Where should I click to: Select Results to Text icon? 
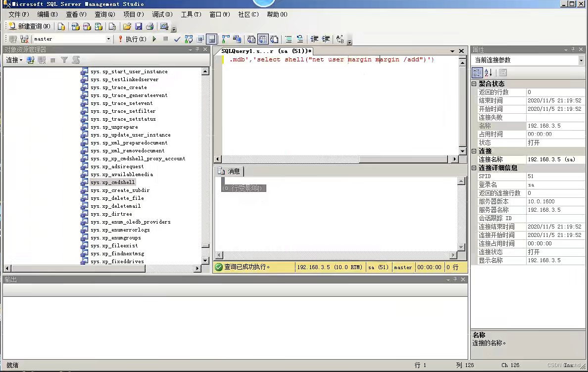(251, 39)
